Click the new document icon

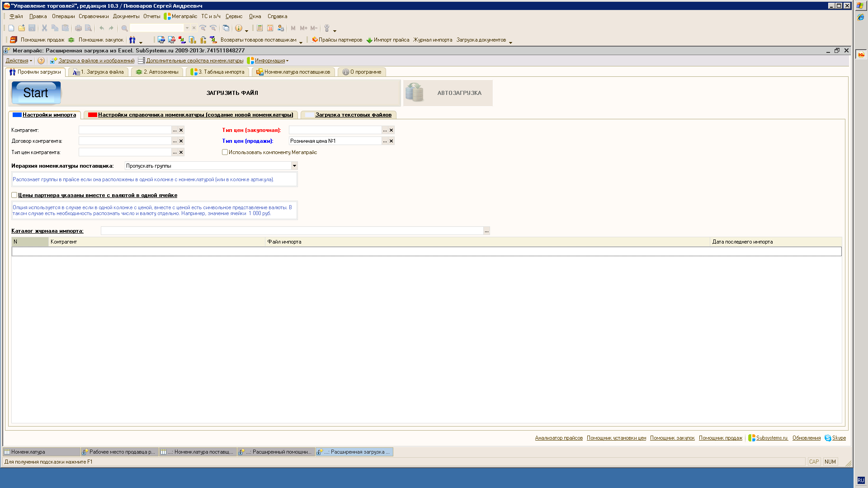click(11, 28)
